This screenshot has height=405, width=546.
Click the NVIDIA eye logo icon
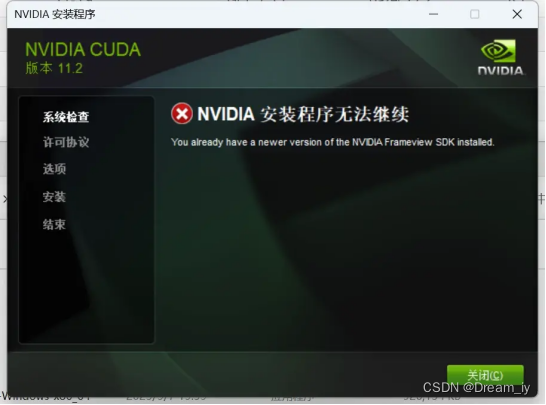[x=498, y=51]
